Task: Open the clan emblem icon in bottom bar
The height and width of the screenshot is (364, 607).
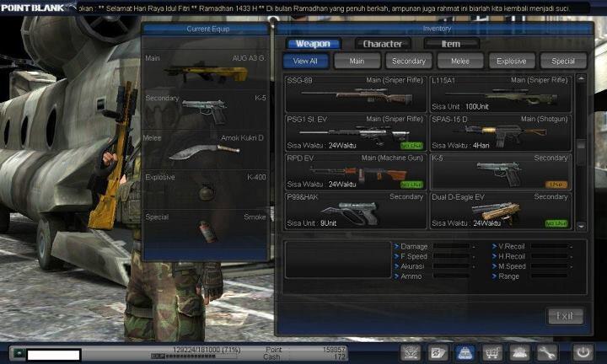Action: (411, 353)
